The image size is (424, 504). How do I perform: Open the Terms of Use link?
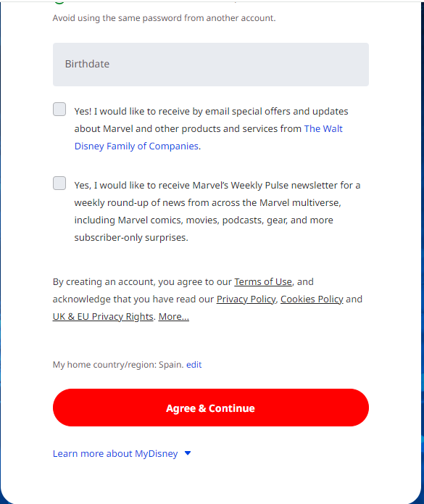coord(263,282)
